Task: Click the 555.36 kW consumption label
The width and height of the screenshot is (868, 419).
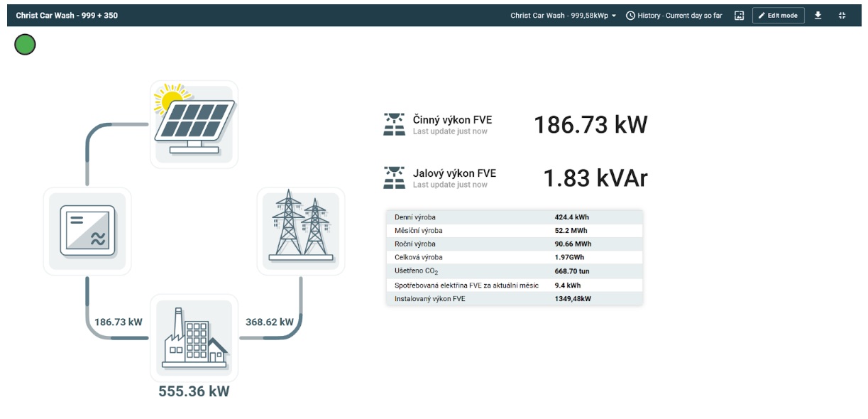Action: [194, 391]
